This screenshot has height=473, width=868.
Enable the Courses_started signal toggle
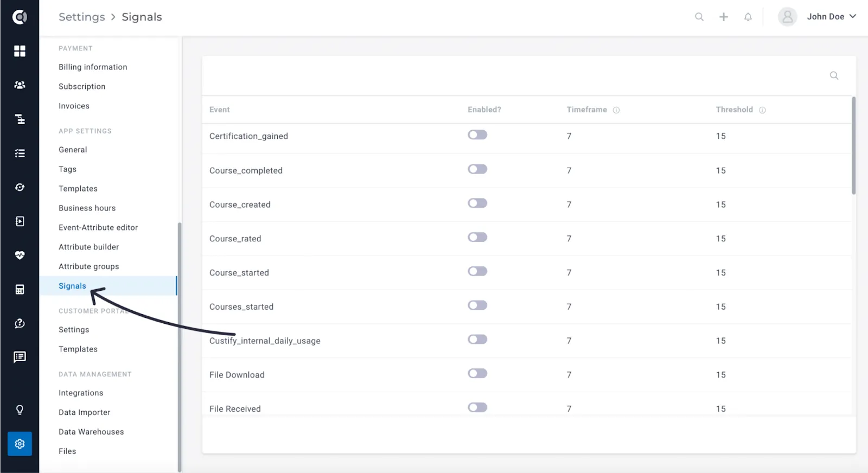click(x=477, y=305)
